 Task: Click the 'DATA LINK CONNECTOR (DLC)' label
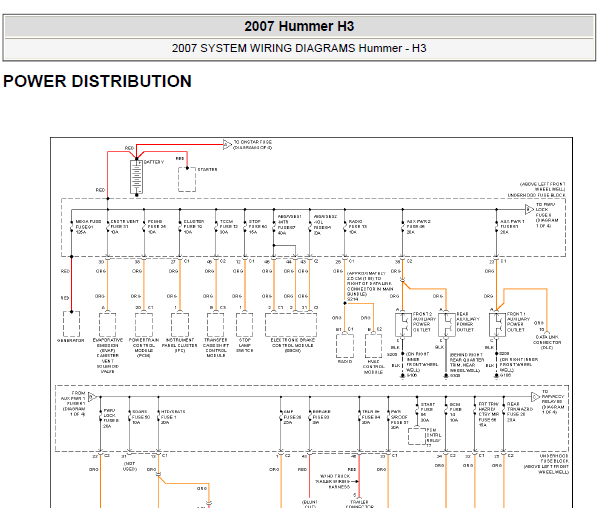pyautogui.click(x=547, y=342)
